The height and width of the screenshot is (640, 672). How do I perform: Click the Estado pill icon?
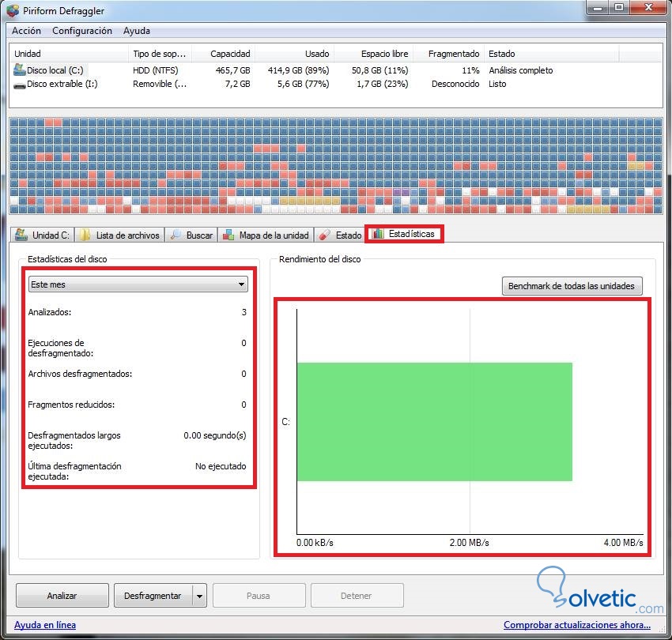pos(325,235)
